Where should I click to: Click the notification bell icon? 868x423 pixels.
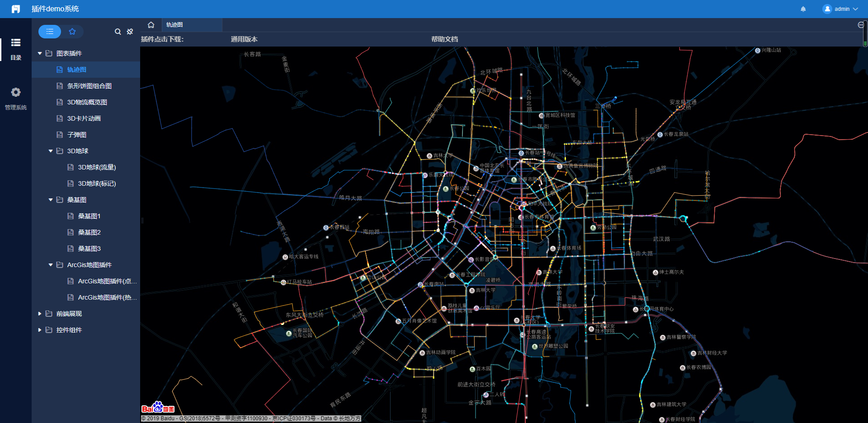click(803, 9)
